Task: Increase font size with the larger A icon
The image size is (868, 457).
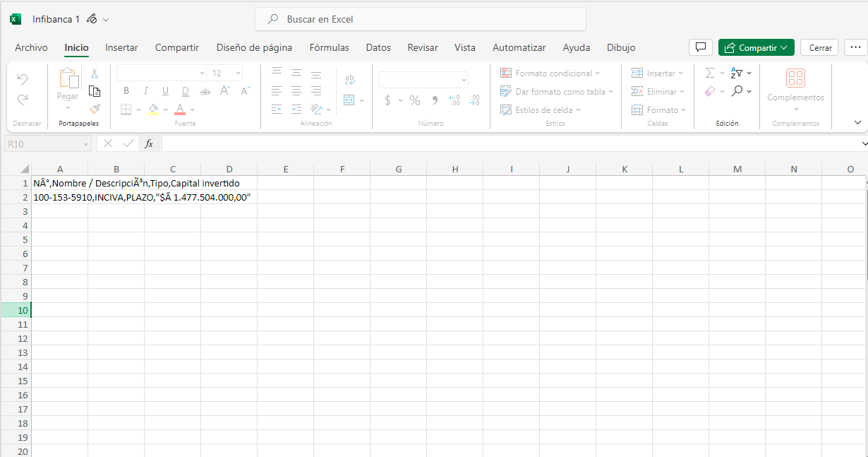Action: 225,90
